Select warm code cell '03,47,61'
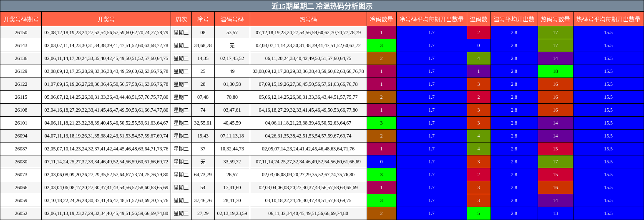This screenshot has width=644, height=220. (x=232, y=110)
